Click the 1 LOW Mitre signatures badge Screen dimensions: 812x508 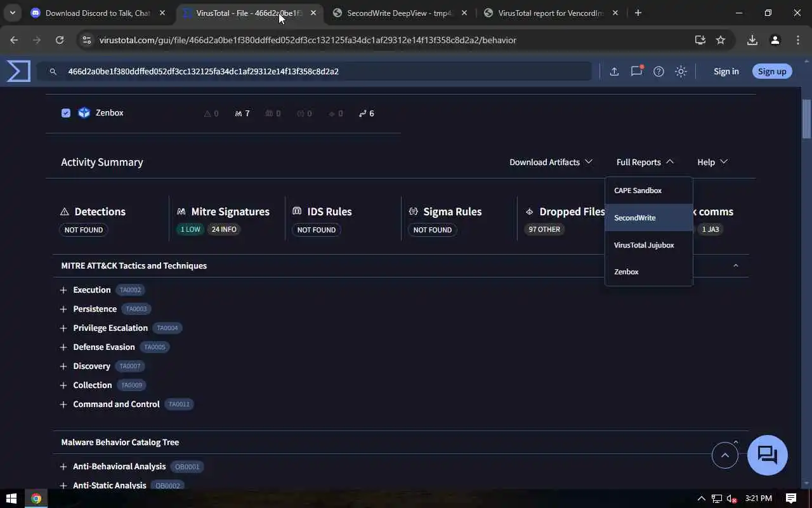tap(190, 229)
